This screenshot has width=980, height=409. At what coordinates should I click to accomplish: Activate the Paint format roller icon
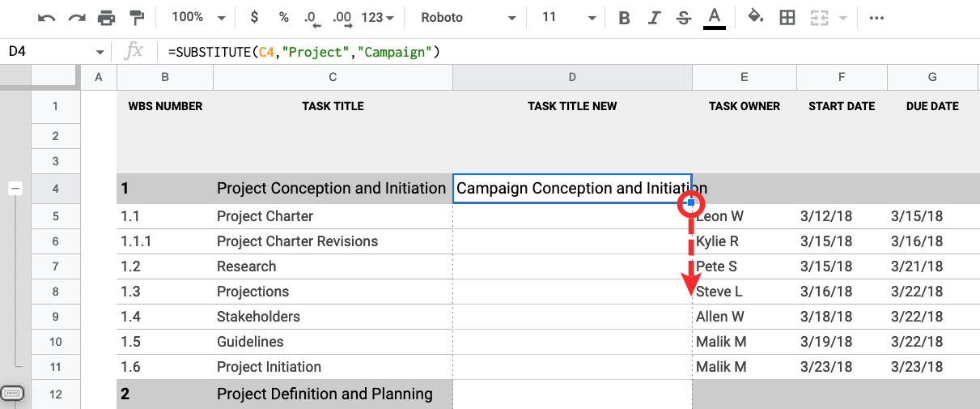click(x=137, y=17)
